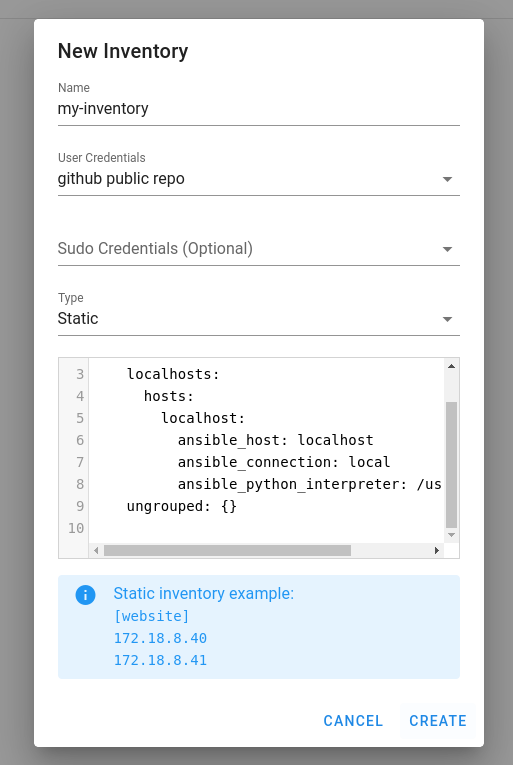The height and width of the screenshot is (765, 513).
Task: Click the CANCEL button
Action: coord(353,721)
